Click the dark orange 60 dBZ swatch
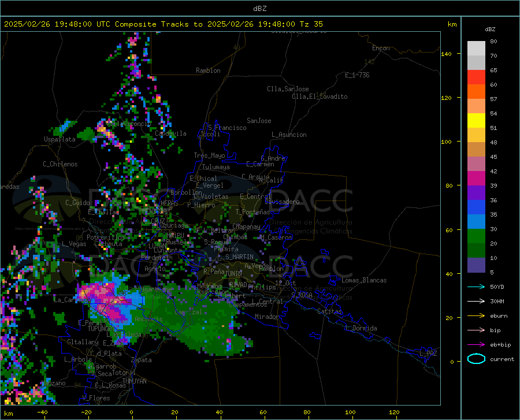This screenshot has width=520, height=420. point(476,91)
